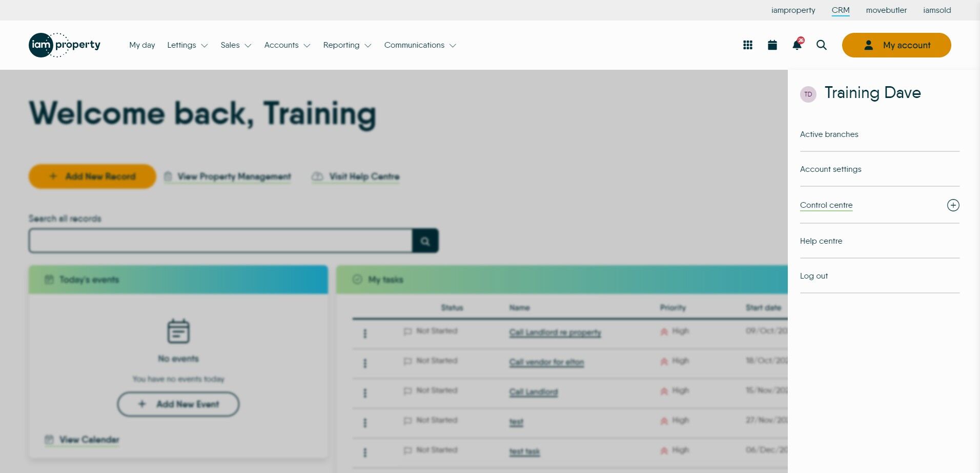
Task: Switch to movebutler
Action: [886, 10]
